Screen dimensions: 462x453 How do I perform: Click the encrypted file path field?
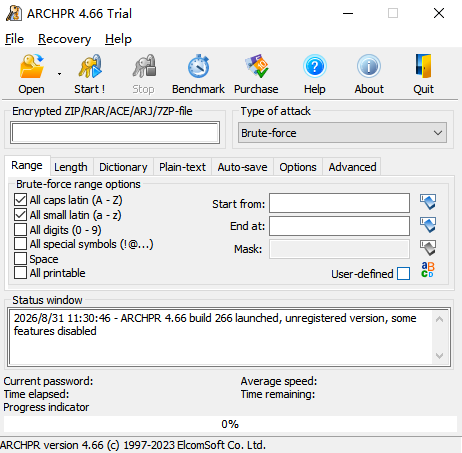[x=115, y=133]
